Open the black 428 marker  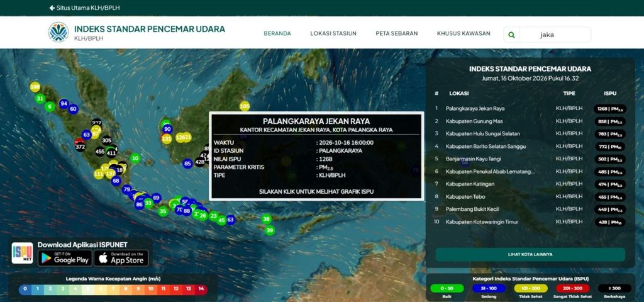[x=199, y=162]
